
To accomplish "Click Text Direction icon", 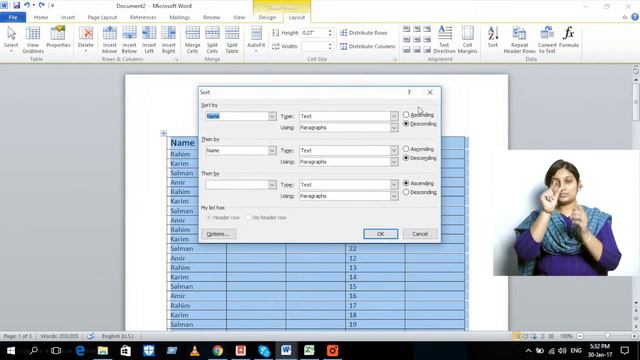I will [444, 40].
